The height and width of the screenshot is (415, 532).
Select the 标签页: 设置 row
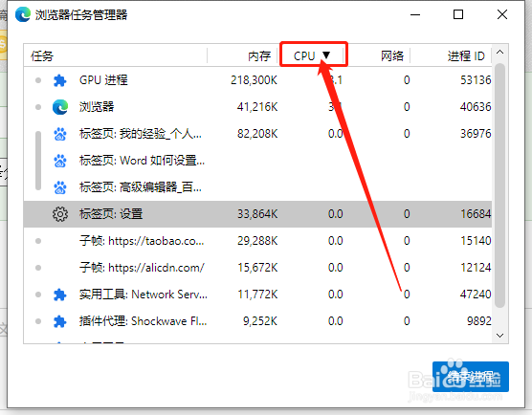tap(257, 214)
